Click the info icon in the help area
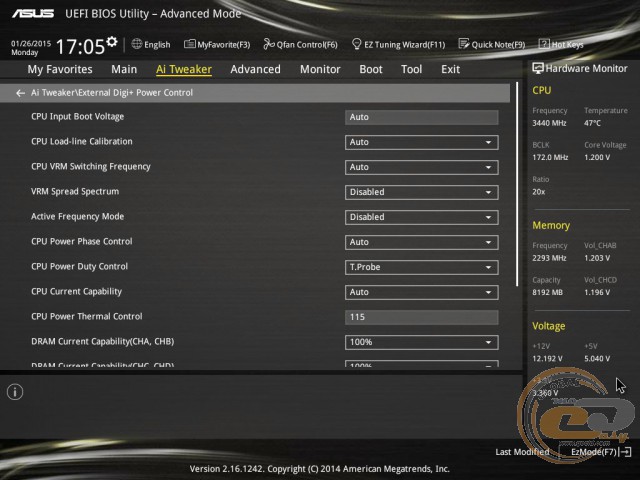This screenshot has width=640, height=480. tap(15, 392)
